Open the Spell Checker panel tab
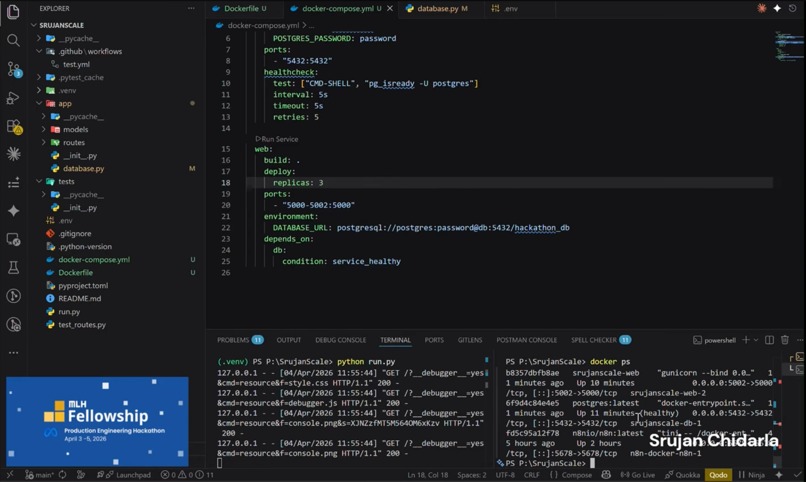The height and width of the screenshot is (482, 806). tap(600, 340)
